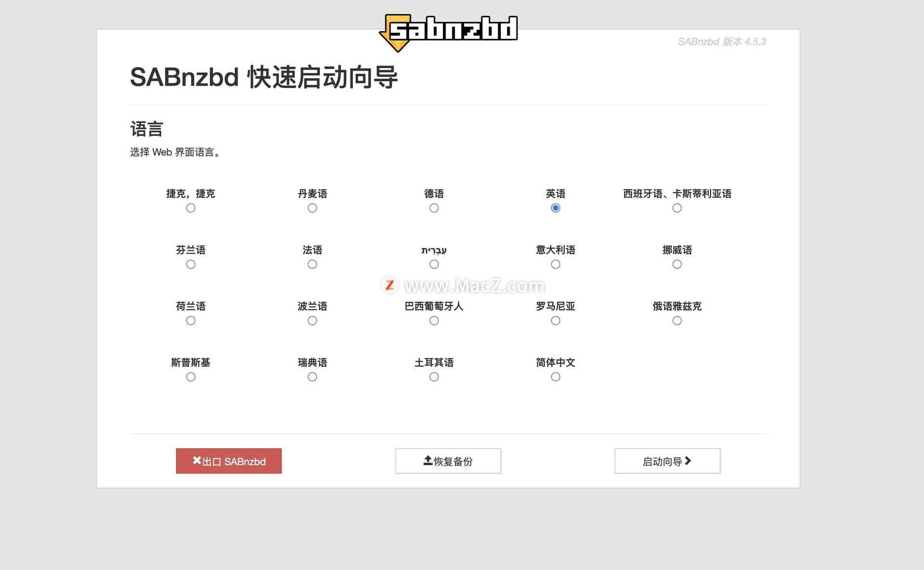The height and width of the screenshot is (570, 924).
Task: Click the SABnzbd logo at top
Action: click(448, 32)
